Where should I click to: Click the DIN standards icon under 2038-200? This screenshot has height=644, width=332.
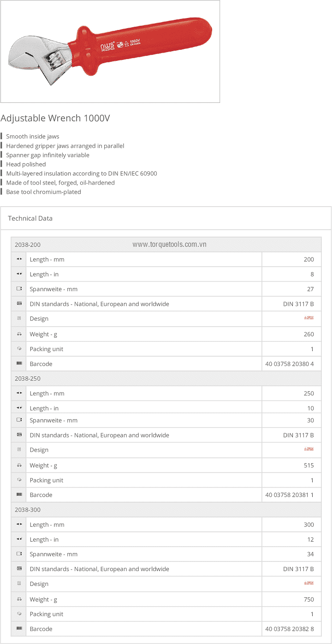19,304
